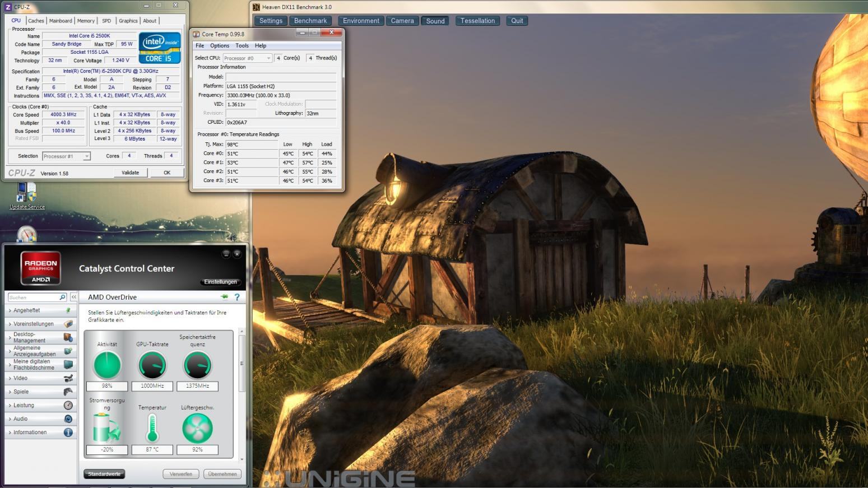The height and width of the screenshot is (488, 868).
Task: Open the Memory tab in CPU-Z
Action: (x=86, y=21)
